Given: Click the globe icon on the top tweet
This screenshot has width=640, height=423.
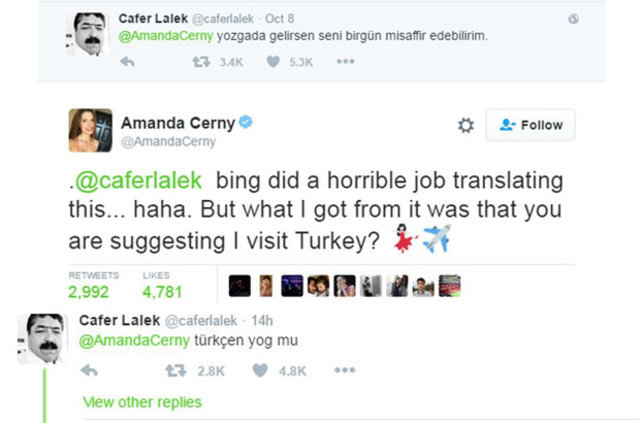Looking at the screenshot, I should point(573,19).
